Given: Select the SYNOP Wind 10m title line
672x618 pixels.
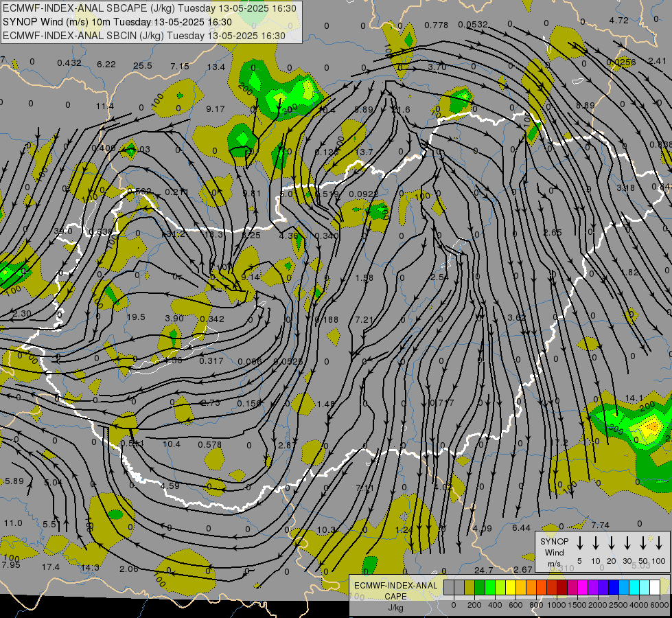Looking at the screenshot, I should click(117, 22).
